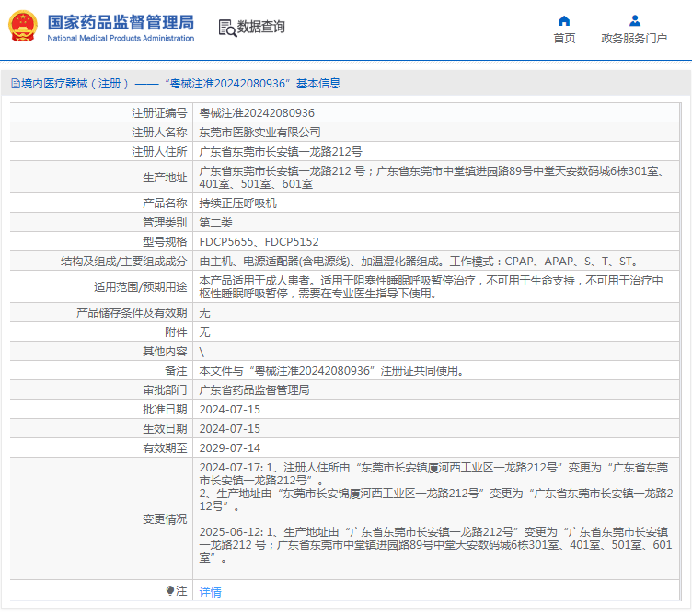Open the 政务服务门户 user icon
692x616 pixels.
click(x=635, y=21)
